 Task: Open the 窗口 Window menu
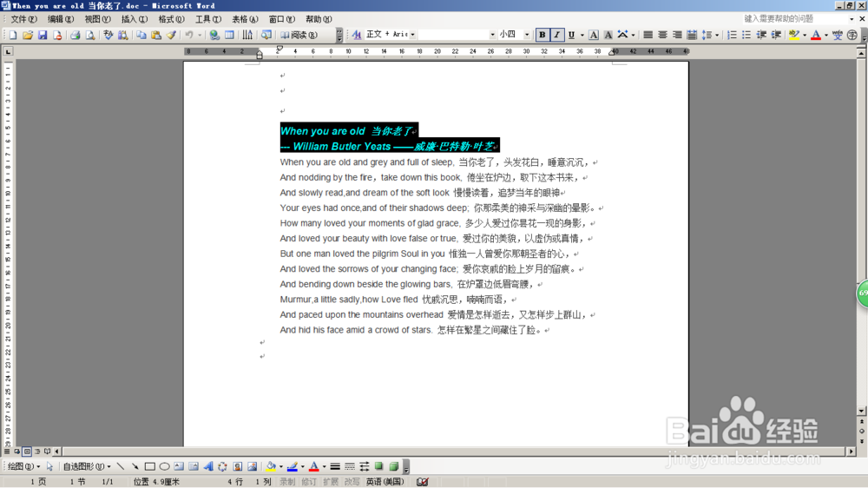click(282, 19)
